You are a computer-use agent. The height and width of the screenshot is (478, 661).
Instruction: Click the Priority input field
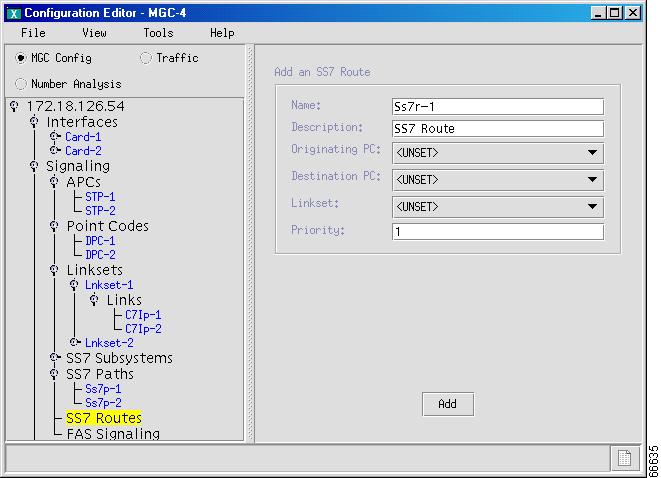pos(497,232)
